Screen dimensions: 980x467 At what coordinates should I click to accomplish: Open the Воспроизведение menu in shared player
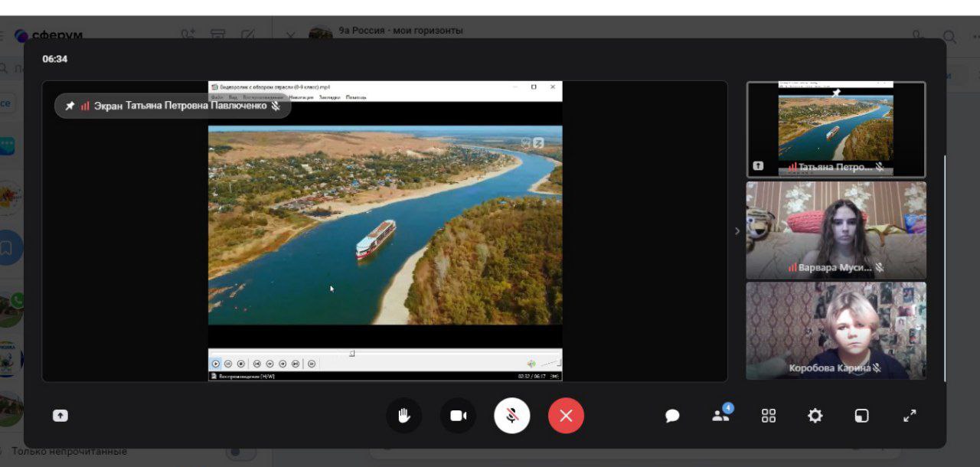point(263,97)
